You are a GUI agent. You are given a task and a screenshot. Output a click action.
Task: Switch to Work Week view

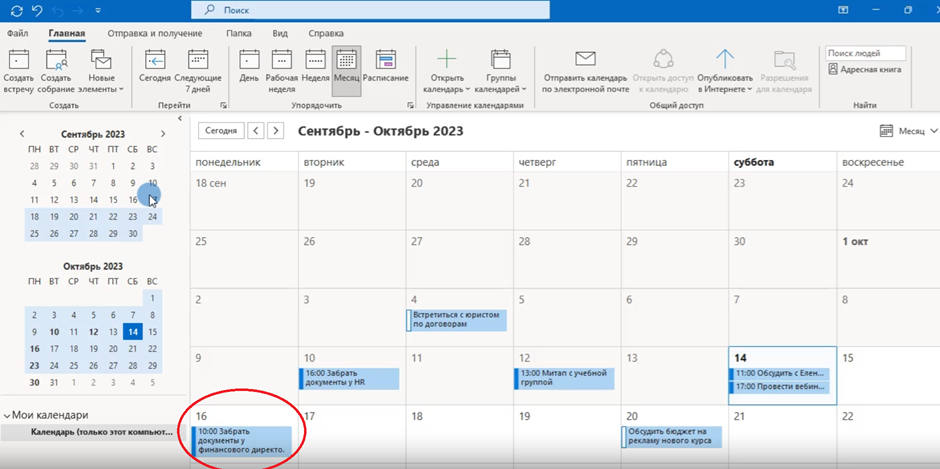pos(282,68)
